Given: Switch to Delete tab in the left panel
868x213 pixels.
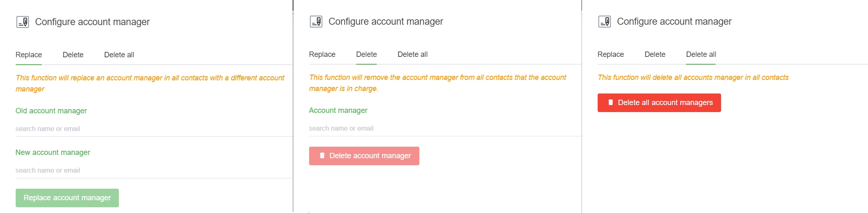Looking at the screenshot, I should [73, 55].
